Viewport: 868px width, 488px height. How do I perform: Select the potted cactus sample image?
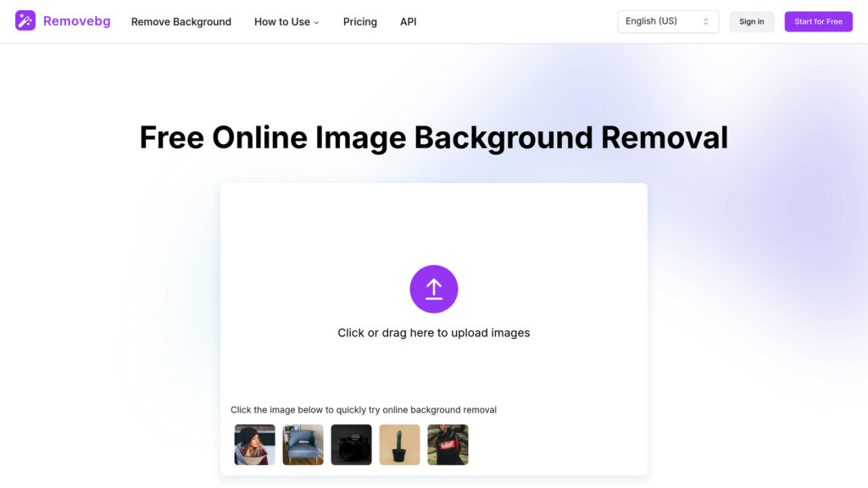click(399, 444)
